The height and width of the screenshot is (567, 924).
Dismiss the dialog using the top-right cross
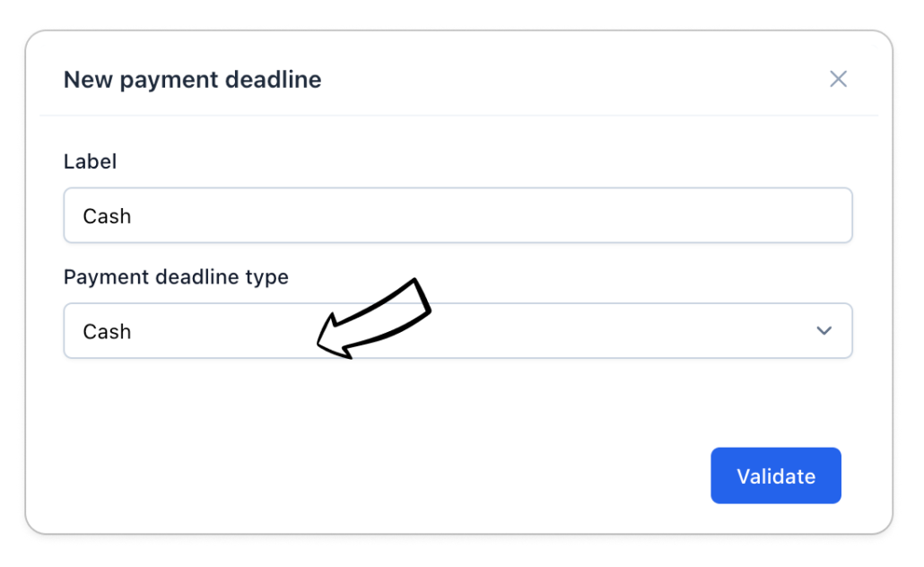tap(838, 79)
